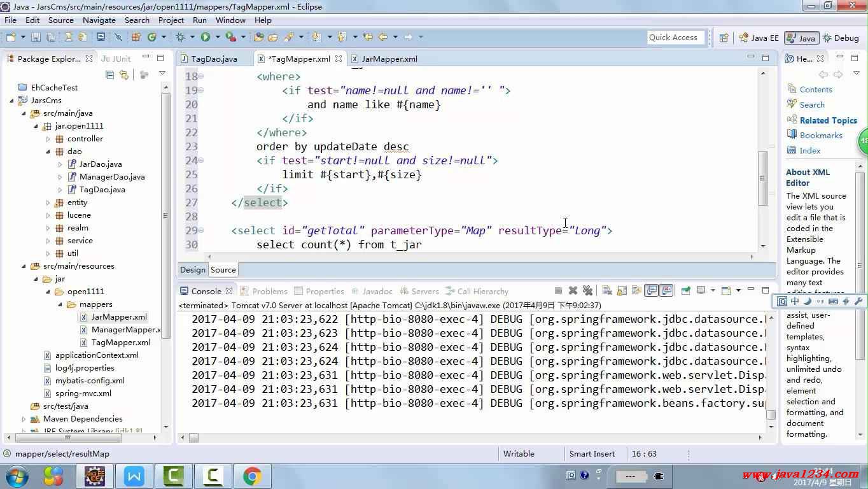The image size is (868, 489).
Task: Open the WPS Writer taskbar icon
Action: [x=134, y=476]
